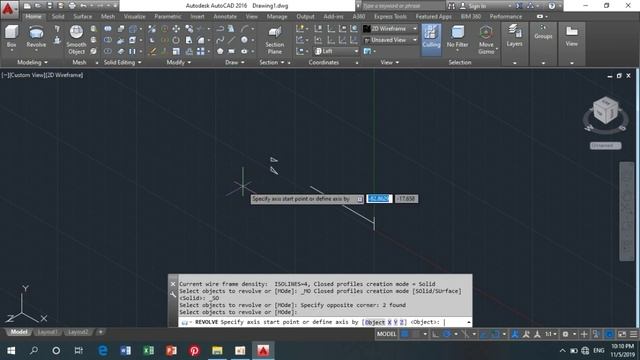Open the AutoCAD application menu logo

point(9,8)
